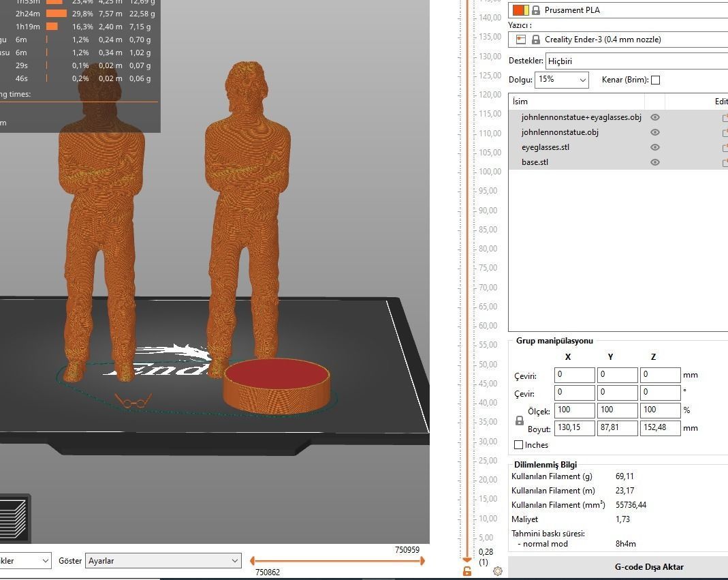Open the Destekler (supports) dropdown showing Hiçbiri
Screen dimensions: 728x580
pos(637,61)
